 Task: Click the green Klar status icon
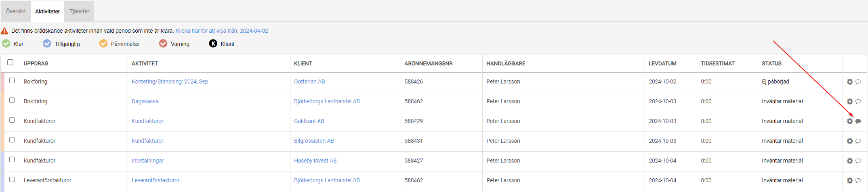coord(6,44)
